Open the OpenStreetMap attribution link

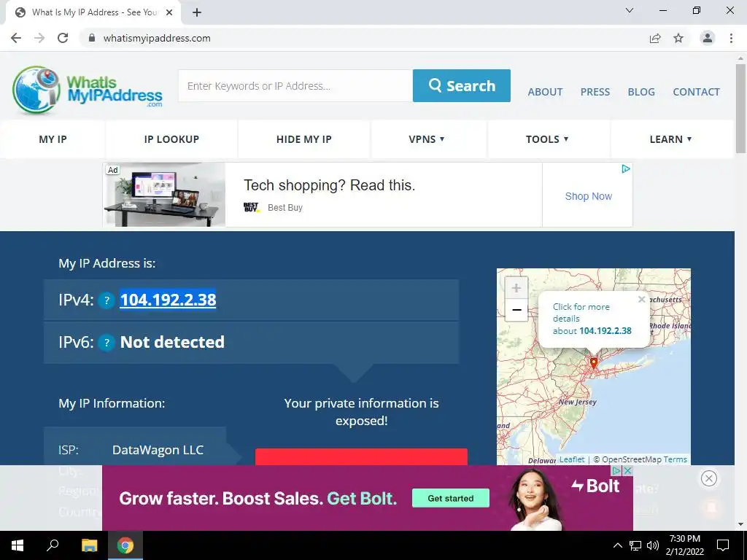tap(631, 459)
